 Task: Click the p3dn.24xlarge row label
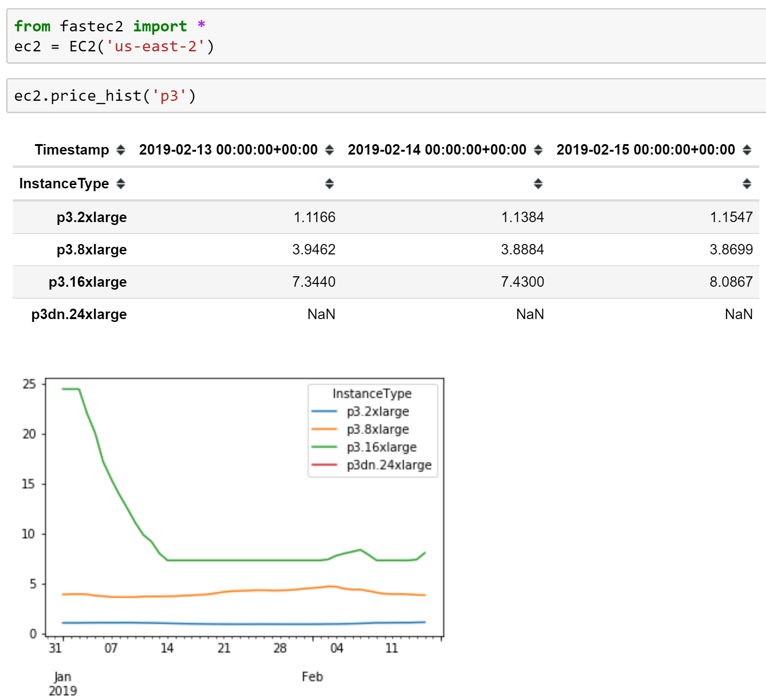click(x=79, y=314)
